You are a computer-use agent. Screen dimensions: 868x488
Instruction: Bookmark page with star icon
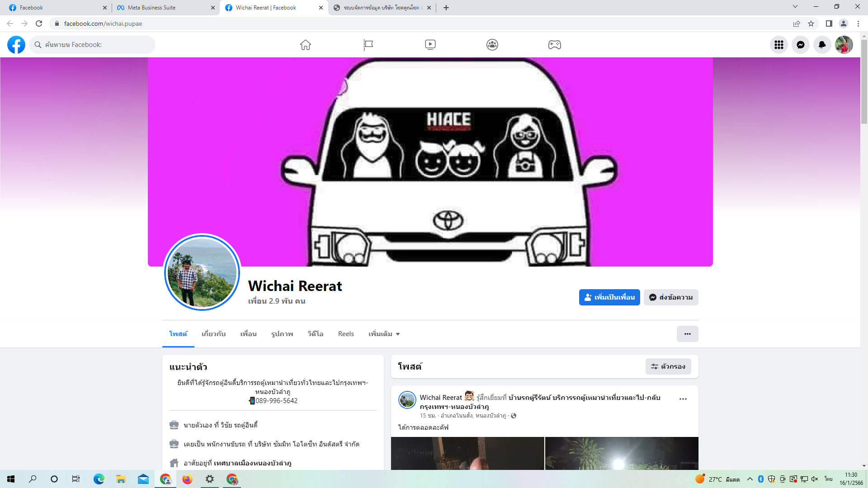click(x=811, y=23)
